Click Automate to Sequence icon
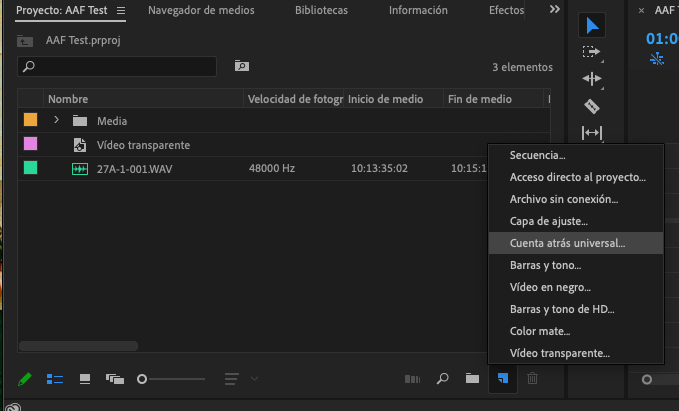This screenshot has height=411, width=679. pyautogui.click(x=412, y=379)
